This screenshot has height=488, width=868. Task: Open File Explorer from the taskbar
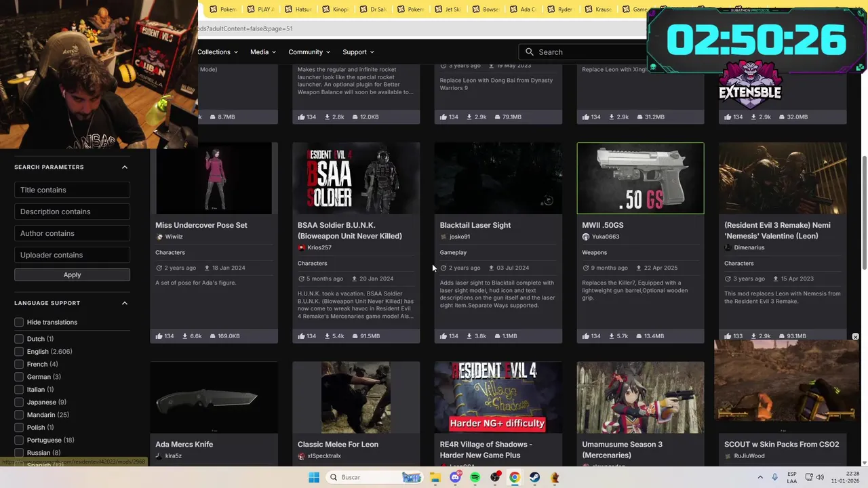point(435,477)
